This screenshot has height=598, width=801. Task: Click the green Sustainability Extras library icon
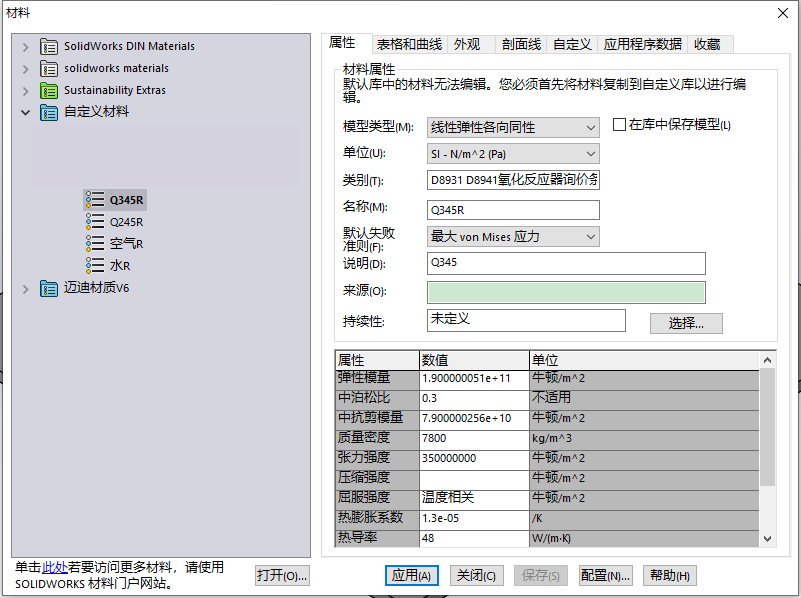49,90
